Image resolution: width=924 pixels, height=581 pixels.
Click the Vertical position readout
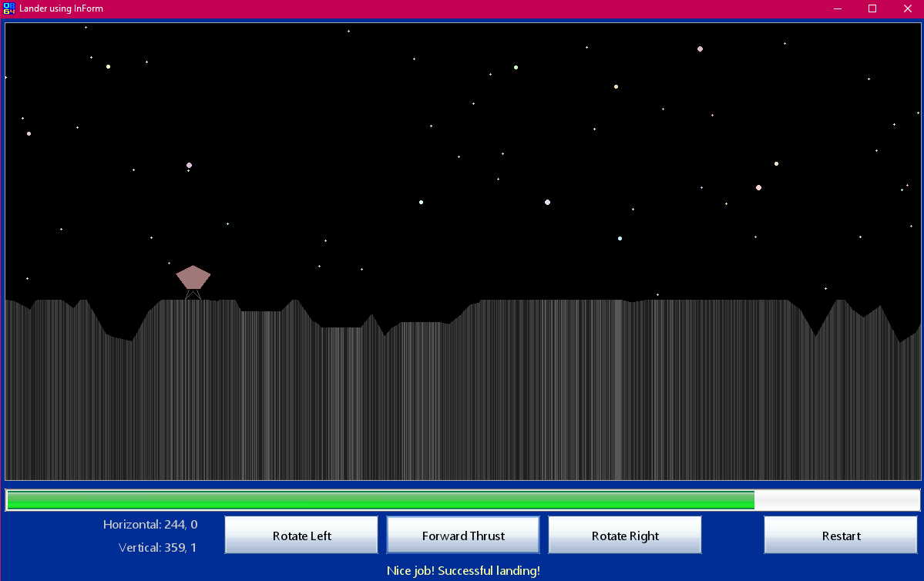coord(157,548)
